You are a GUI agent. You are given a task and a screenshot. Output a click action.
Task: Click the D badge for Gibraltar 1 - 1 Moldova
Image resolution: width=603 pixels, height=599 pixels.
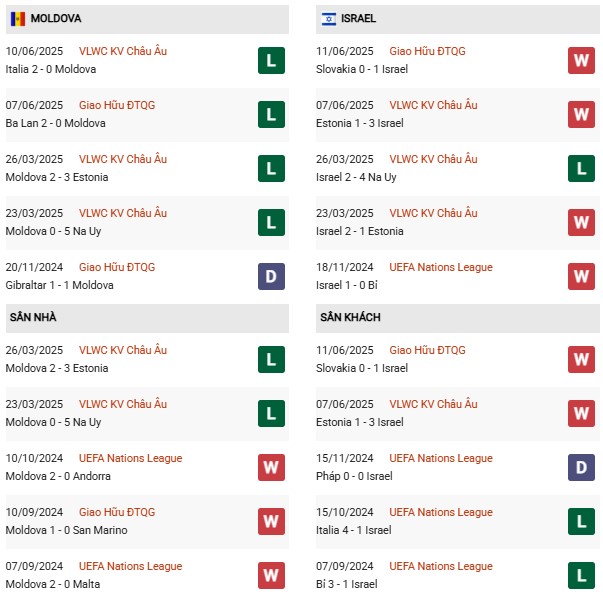pyautogui.click(x=271, y=277)
